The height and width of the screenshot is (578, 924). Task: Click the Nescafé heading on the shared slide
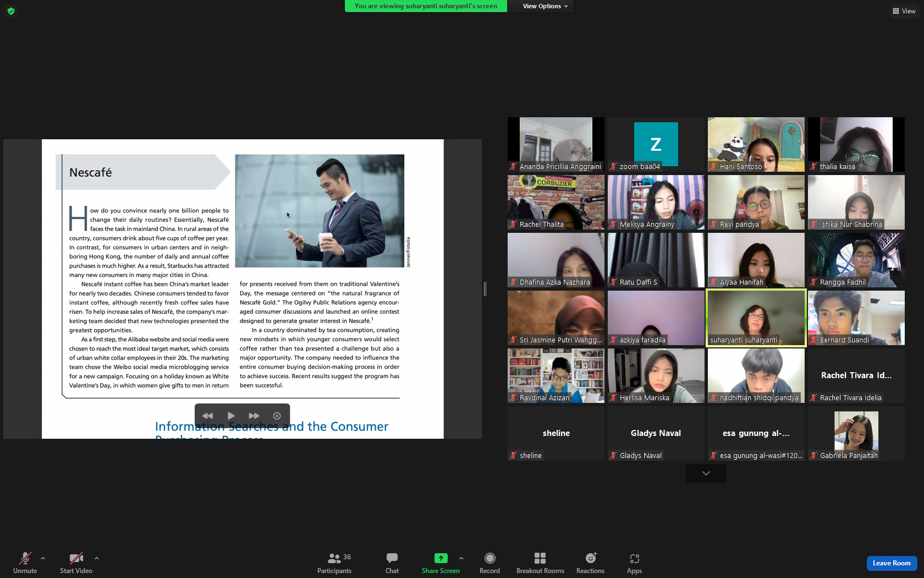(91, 172)
